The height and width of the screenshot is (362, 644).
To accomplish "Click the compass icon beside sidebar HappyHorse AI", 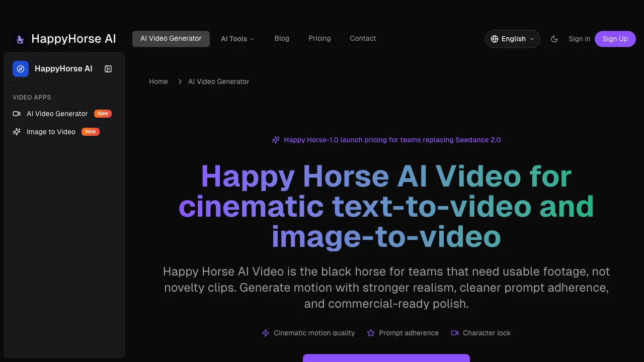I will pyautogui.click(x=21, y=69).
